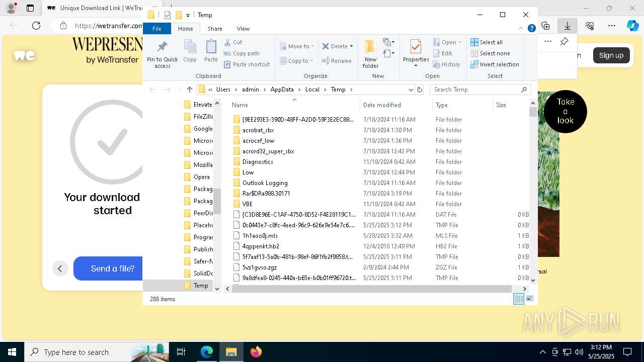The width and height of the screenshot is (644, 362).
Task: Expand the Open command dropdown
Action: [459, 42]
